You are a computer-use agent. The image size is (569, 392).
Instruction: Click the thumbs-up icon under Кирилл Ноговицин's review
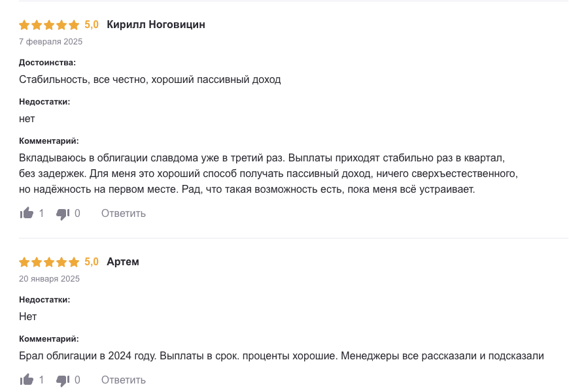click(27, 213)
